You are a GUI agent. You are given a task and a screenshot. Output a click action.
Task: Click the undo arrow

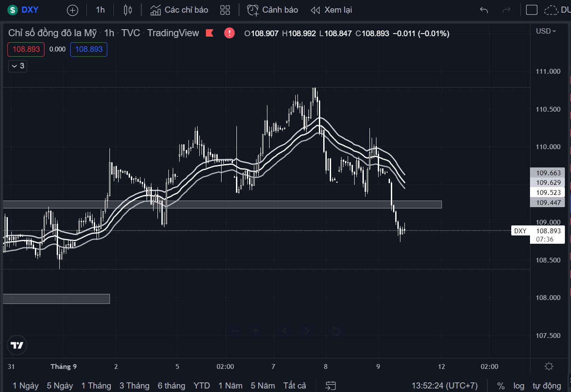484,10
